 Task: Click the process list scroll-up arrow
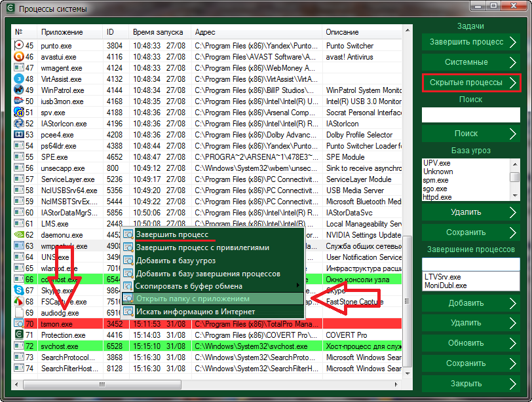[x=408, y=31]
